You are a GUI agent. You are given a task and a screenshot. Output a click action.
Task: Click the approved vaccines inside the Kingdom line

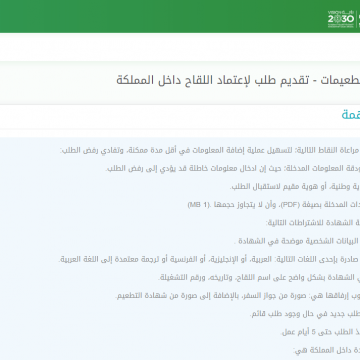click(326, 350)
